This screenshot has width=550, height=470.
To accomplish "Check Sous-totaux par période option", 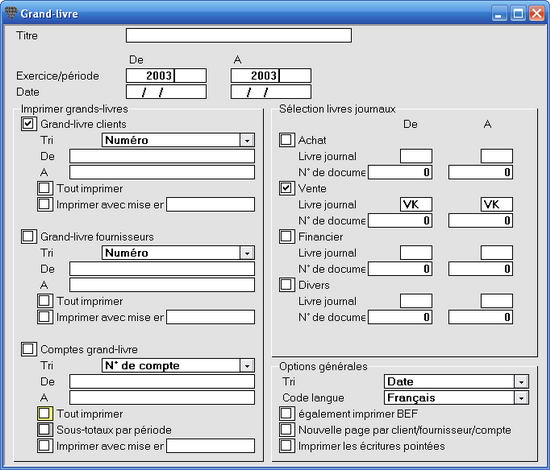I will tap(45, 430).
